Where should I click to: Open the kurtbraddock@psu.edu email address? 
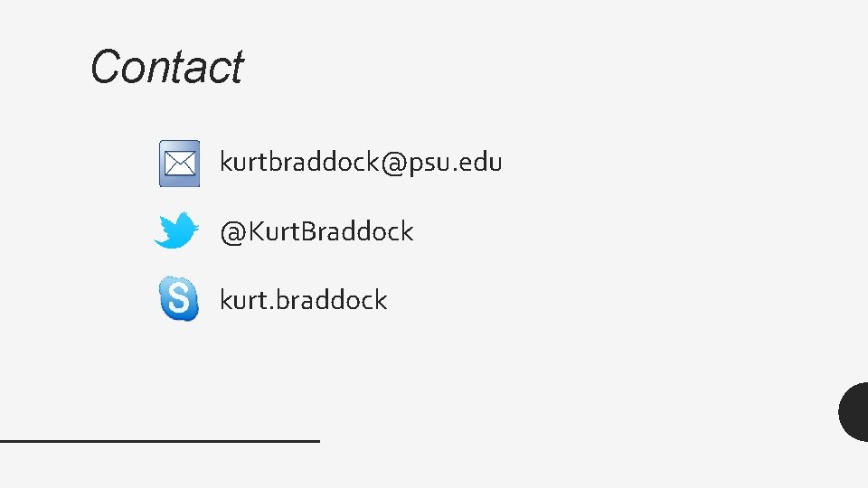coord(361,163)
